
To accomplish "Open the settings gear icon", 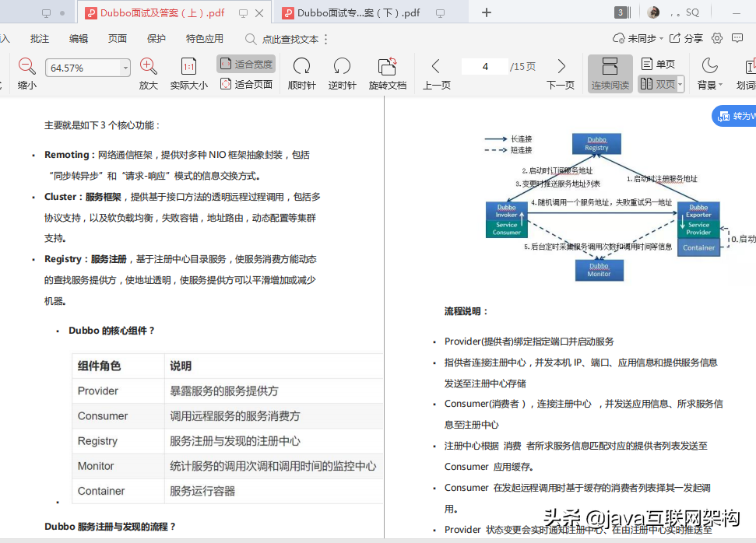I will (x=717, y=38).
